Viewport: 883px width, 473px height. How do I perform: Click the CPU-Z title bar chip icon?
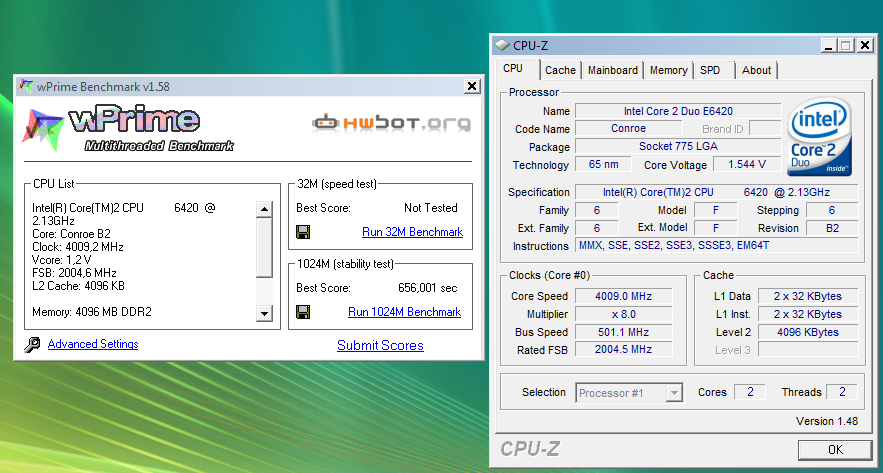[502, 46]
